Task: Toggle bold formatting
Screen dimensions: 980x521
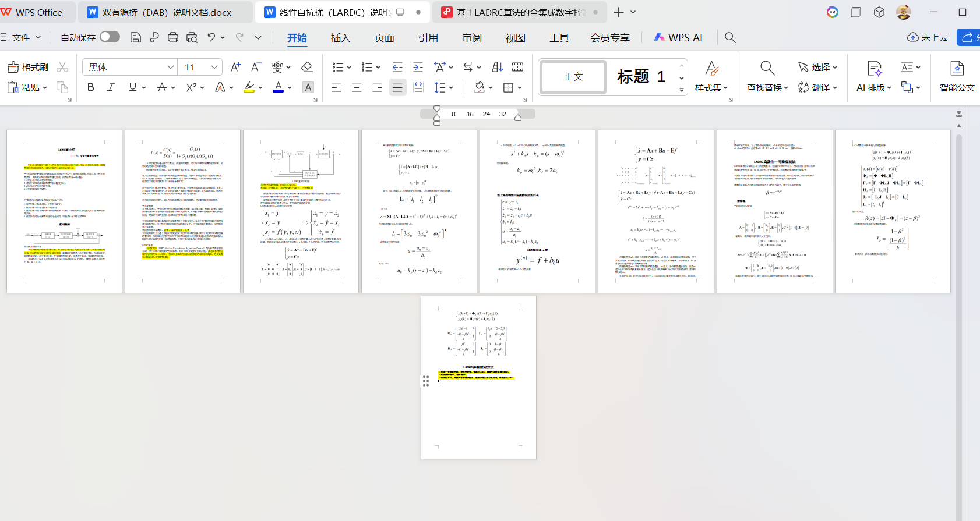Action: point(91,87)
